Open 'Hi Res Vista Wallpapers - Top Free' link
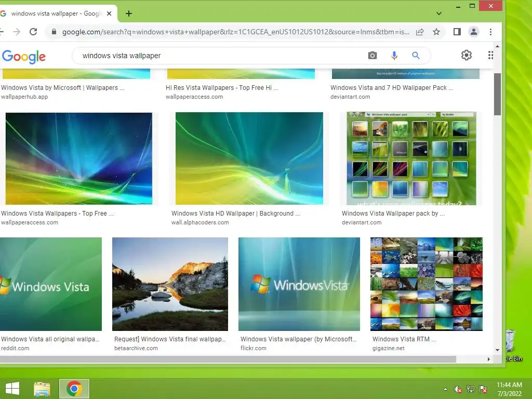 [x=222, y=87]
